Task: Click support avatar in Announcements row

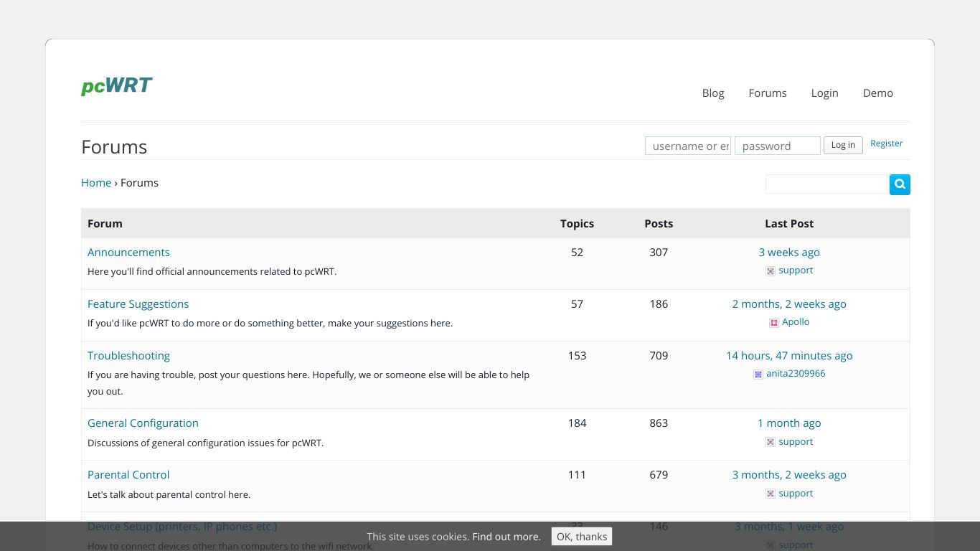Action: (771, 271)
